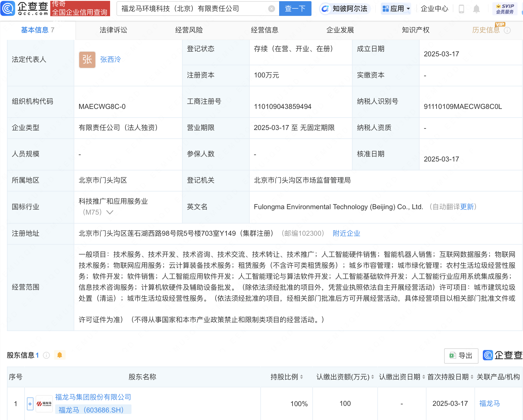Image resolution: width=523 pixels, height=420 pixels.
Task: Click the 导出 export button
Action: pyautogui.click(x=461, y=356)
